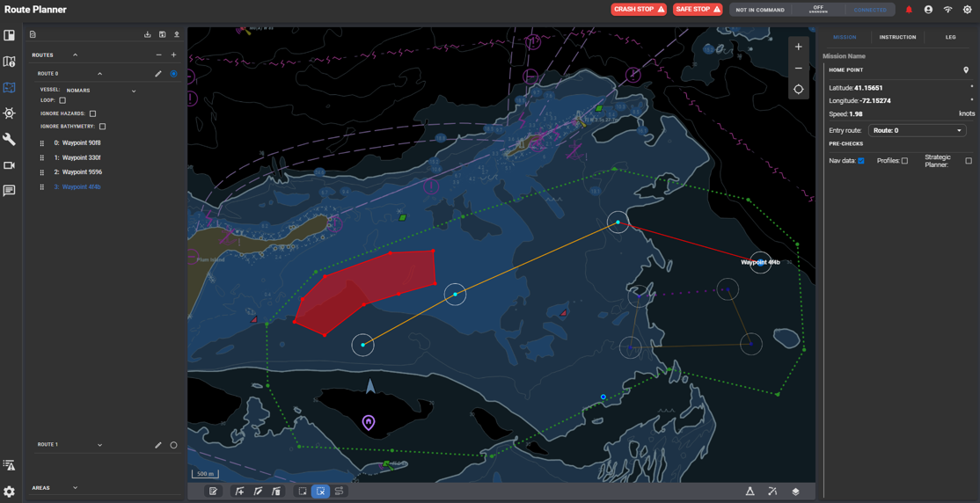Viewport: 980px width, 503px height.
Task: Open the wrench tools in left sidebar
Action: (10, 139)
